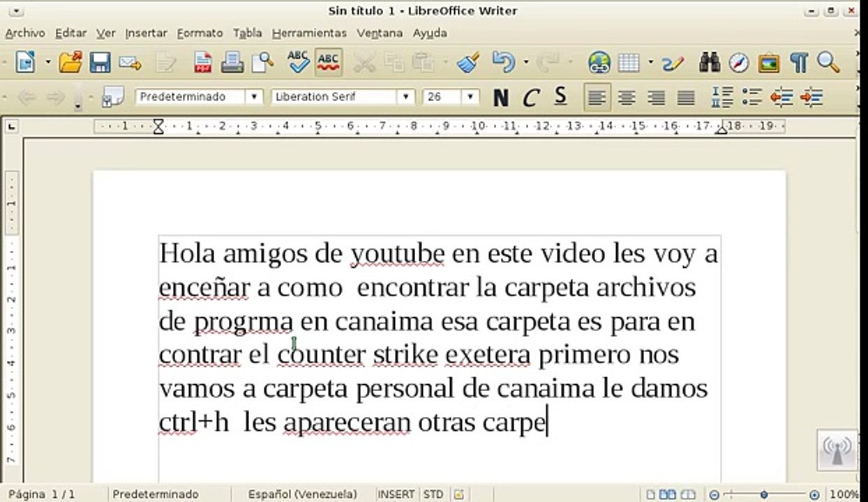This screenshot has height=502, width=868.
Task: Toggle INSERT mode in status bar
Action: pyautogui.click(x=396, y=494)
